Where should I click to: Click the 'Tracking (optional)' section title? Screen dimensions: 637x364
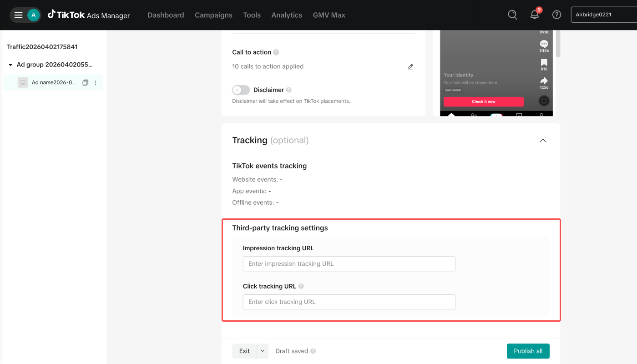click(270, 140)
